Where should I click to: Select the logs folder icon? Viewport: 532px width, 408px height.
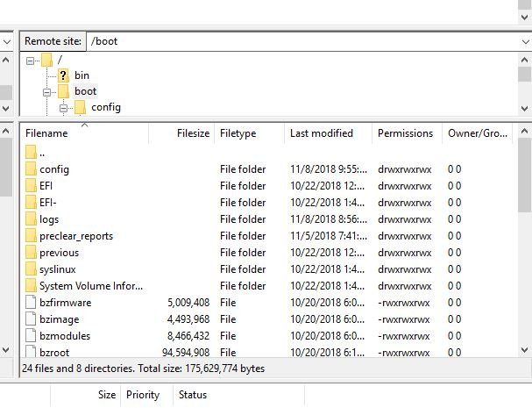(x=31, y=218)
